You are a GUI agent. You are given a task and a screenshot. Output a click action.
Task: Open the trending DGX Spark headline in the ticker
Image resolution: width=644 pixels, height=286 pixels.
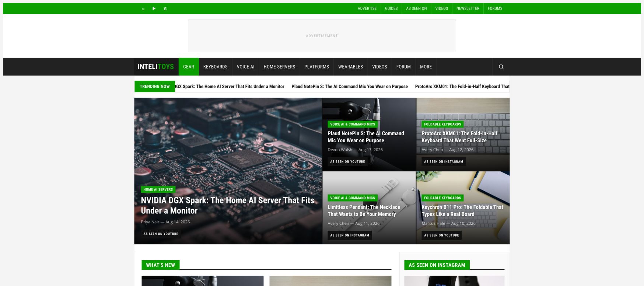[230, 87]
